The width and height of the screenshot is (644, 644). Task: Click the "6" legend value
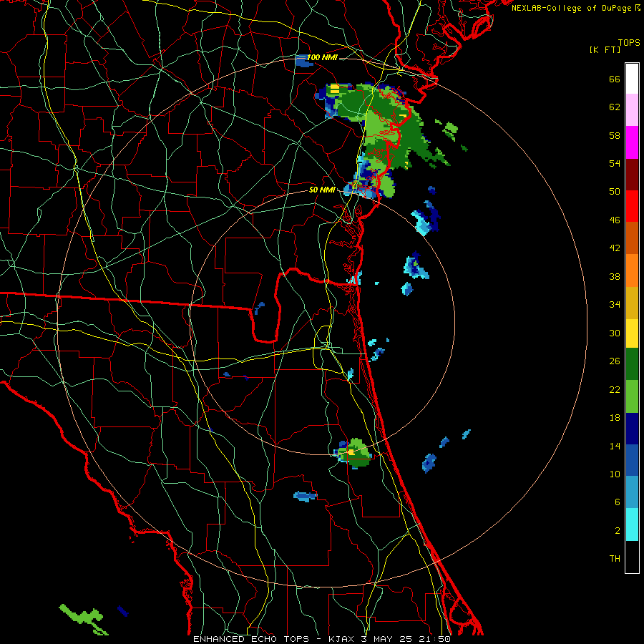tap(618, 502)
